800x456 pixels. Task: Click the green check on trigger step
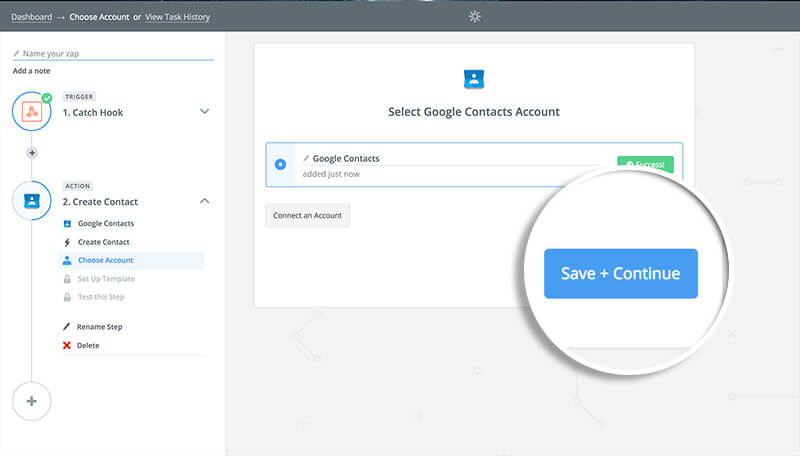[47, 98]
